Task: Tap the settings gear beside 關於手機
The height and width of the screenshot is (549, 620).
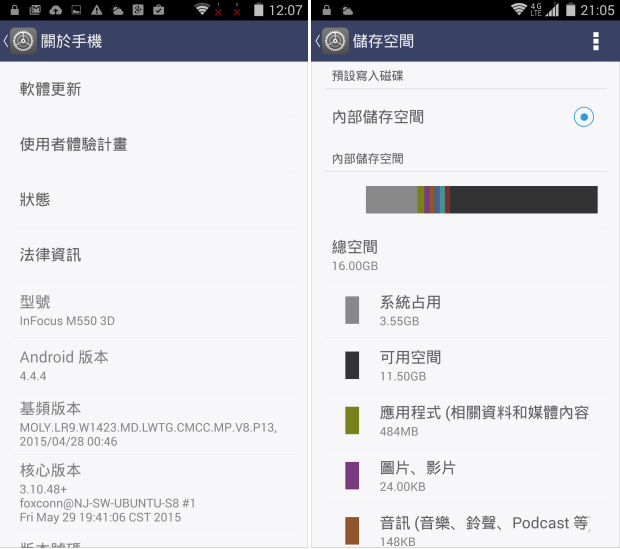Action: pyautogui.click(x=23, y=41)
